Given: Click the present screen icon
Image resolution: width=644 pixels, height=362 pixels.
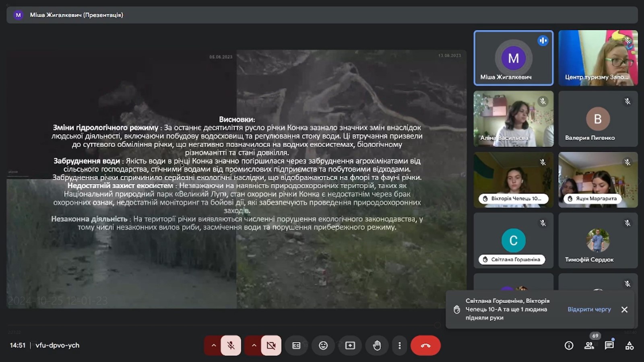Looking at the screenshot, I should click(x=350, y=346).
